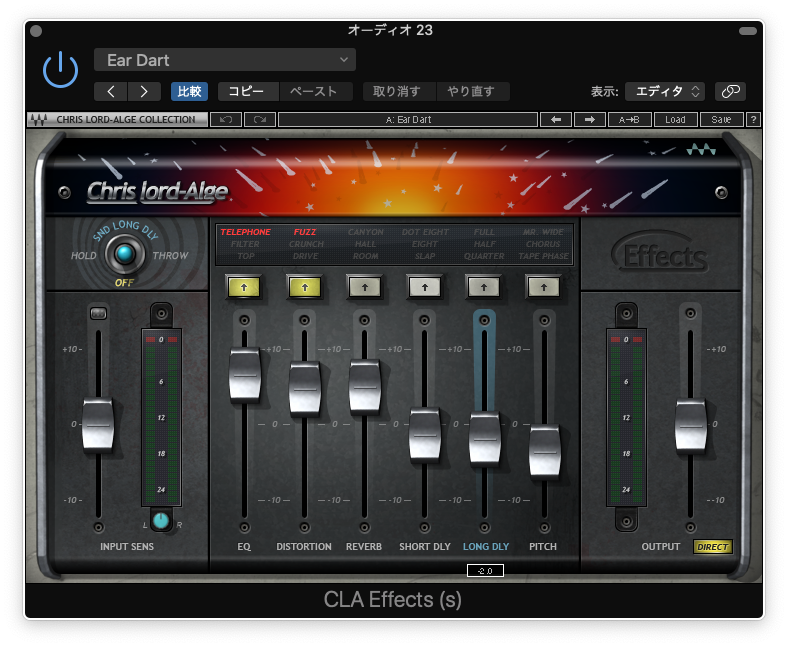The height and width of the screenshot is (647, 788).
Task: Click the TELEPHONE EQ mode label
Action: [x=245, y=232]
